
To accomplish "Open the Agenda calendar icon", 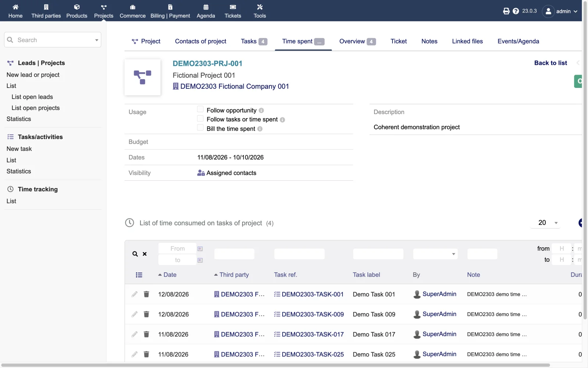I will [x=206, y=7].
